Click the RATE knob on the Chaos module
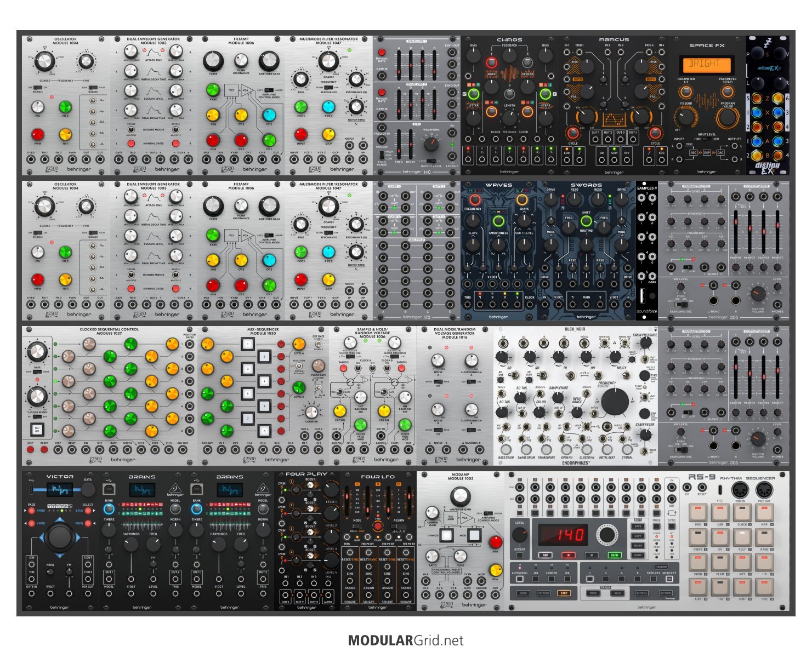The image size is (812, 652). [x=491, y=87]
